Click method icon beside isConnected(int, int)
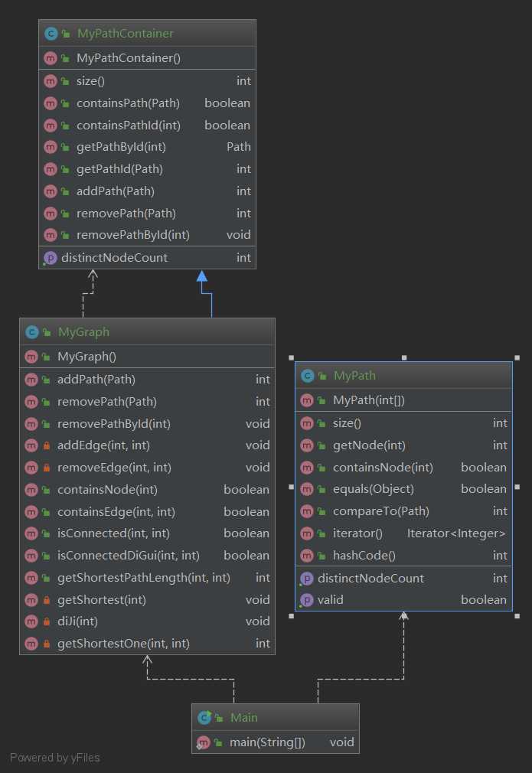Image resolution: width=532 pixels, height=773 pixels. [31, 533]
